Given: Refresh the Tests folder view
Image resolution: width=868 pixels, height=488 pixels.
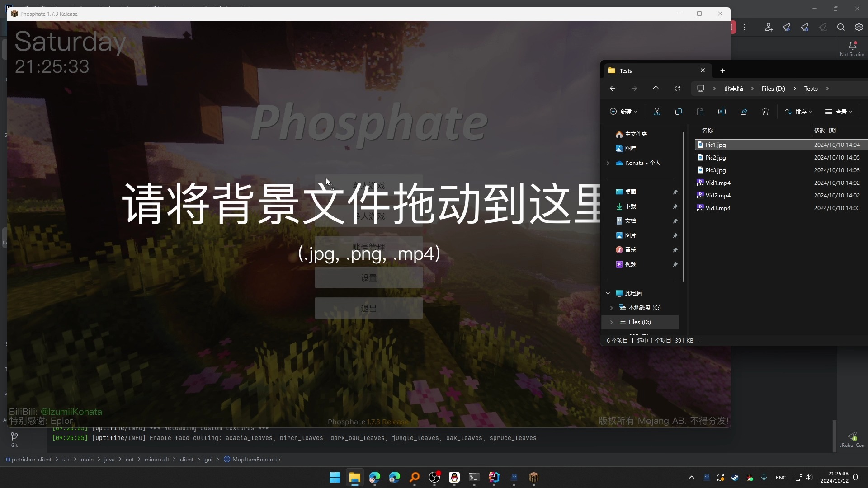Looking at the screenshot, I should (678, 89).
